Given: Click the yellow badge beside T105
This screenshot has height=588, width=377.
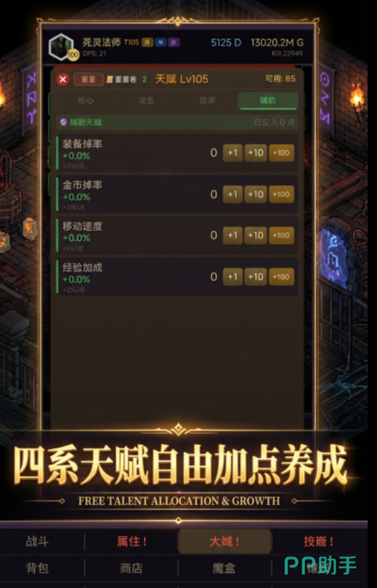Looking at the screenshot, I should pyautogui.click(x=147, y=42).
